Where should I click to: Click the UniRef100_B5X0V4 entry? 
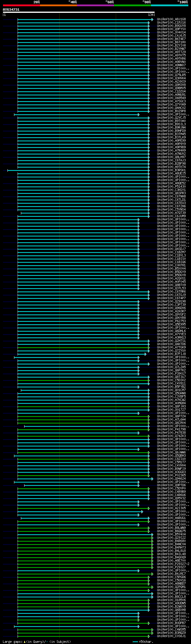(x=171, y=269)
